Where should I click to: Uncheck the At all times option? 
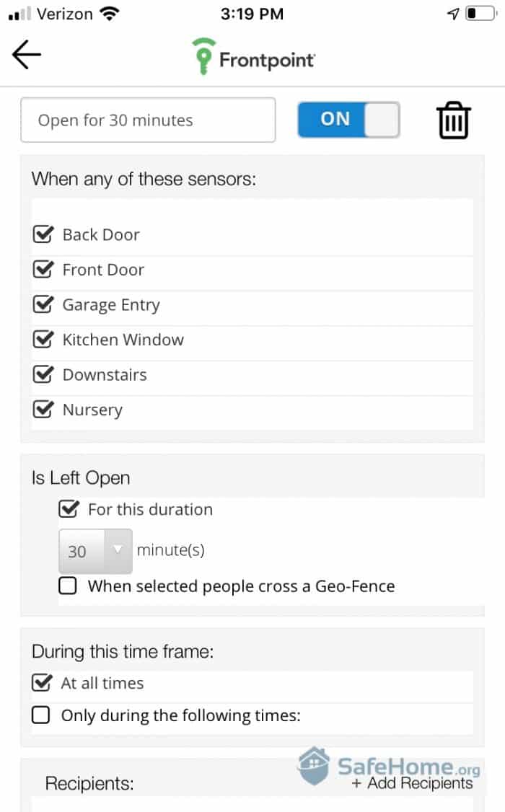click(x=42, y=683)
